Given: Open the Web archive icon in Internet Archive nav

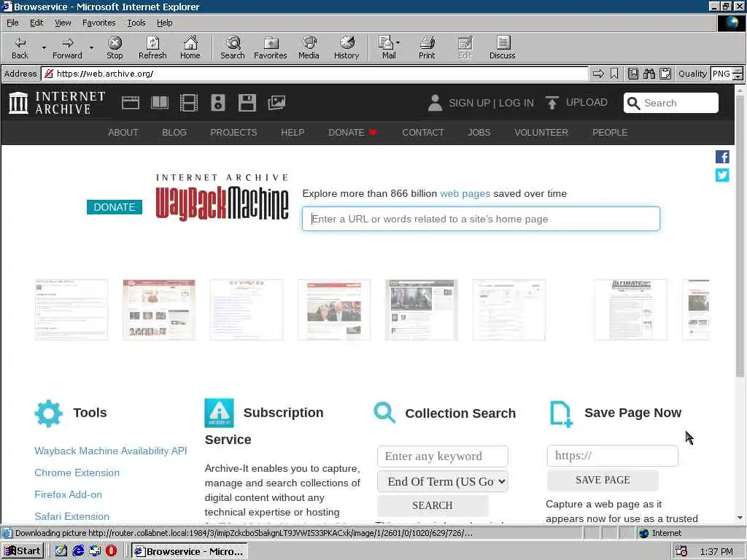Looking at the screenshot, I should [130, 103].
